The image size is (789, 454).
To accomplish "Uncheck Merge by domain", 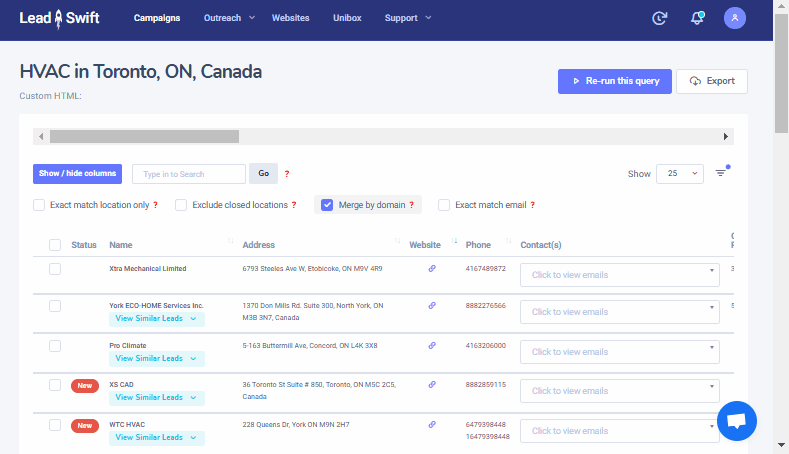I will pos(327,205).
